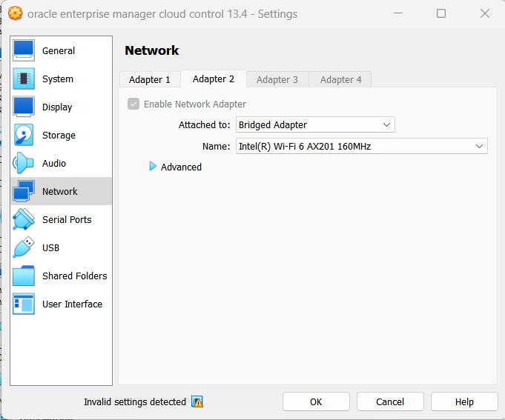The width and height of the screenshot is (505, 420).
Task: Switch to Adapter 1 tab
Action: pyautogui.click(x=150, y=79)
